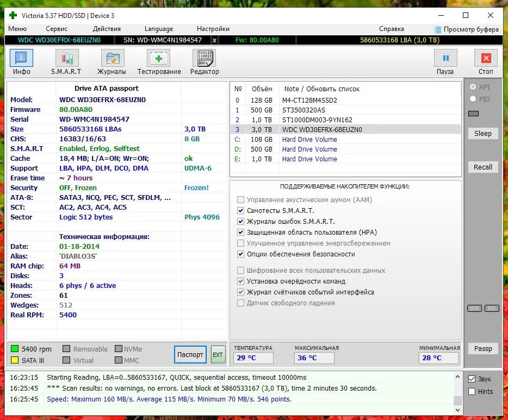
Task: Open the Инфо toolbar icon
Action: [x=21, y=58]
